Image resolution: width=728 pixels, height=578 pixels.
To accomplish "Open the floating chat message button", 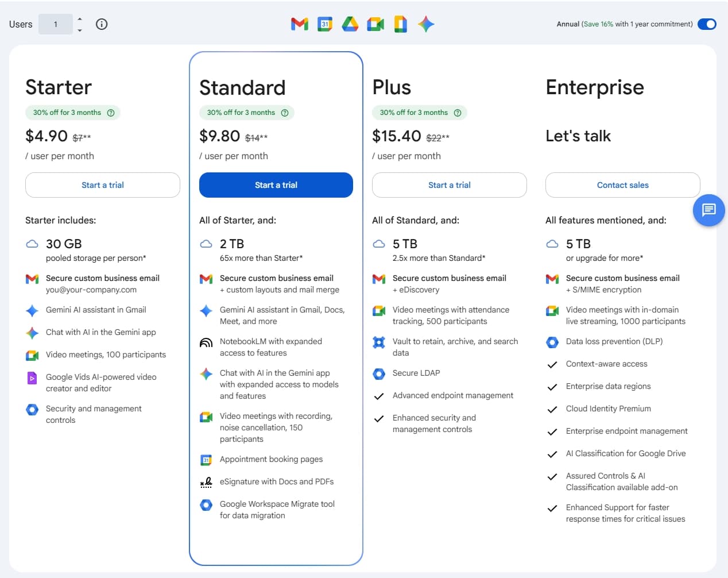I will click(709, 210).
